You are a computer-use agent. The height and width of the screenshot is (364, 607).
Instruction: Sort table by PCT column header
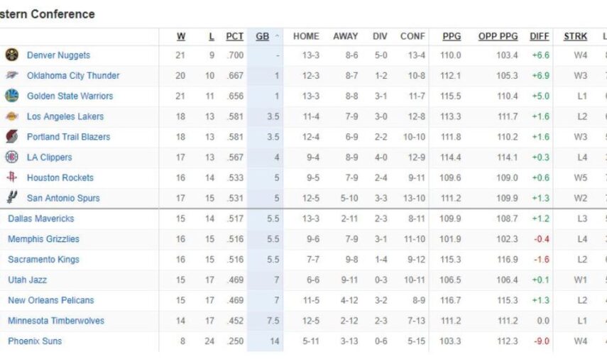point(234,36)
